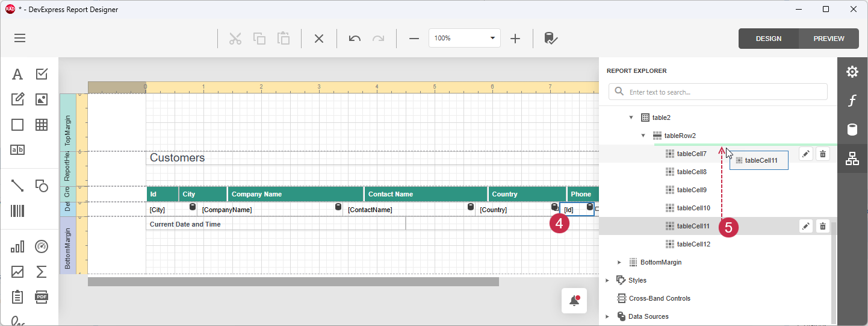The height and width of the screenshot is (326, 868).
Task: Undo the last action
Action: tap(355, 39)
